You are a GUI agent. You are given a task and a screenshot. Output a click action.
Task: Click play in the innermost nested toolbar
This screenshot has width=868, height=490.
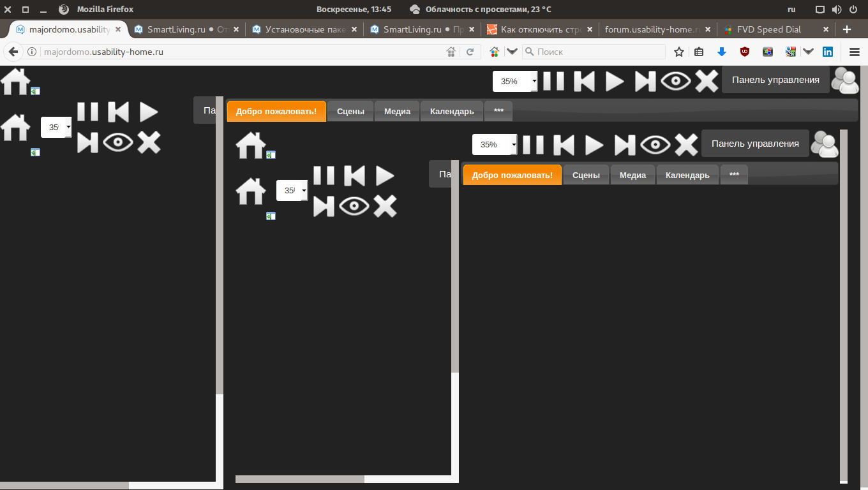(x=594, y=145)
